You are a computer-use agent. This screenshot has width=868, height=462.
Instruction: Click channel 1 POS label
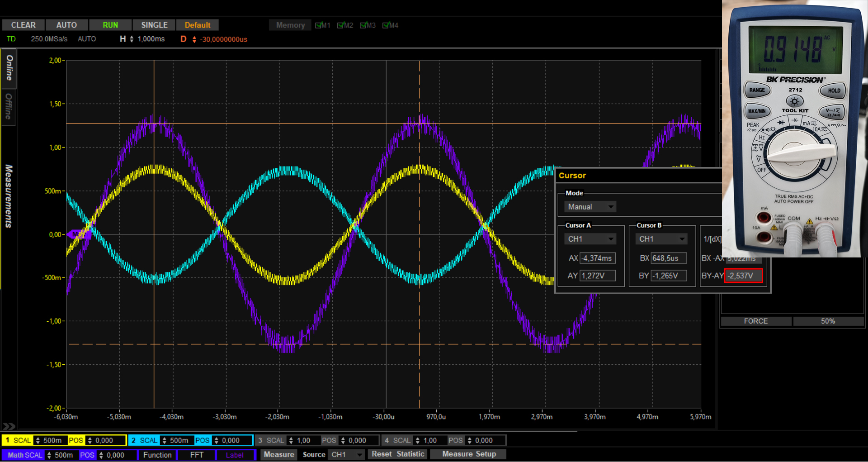(x=76, y=440)
